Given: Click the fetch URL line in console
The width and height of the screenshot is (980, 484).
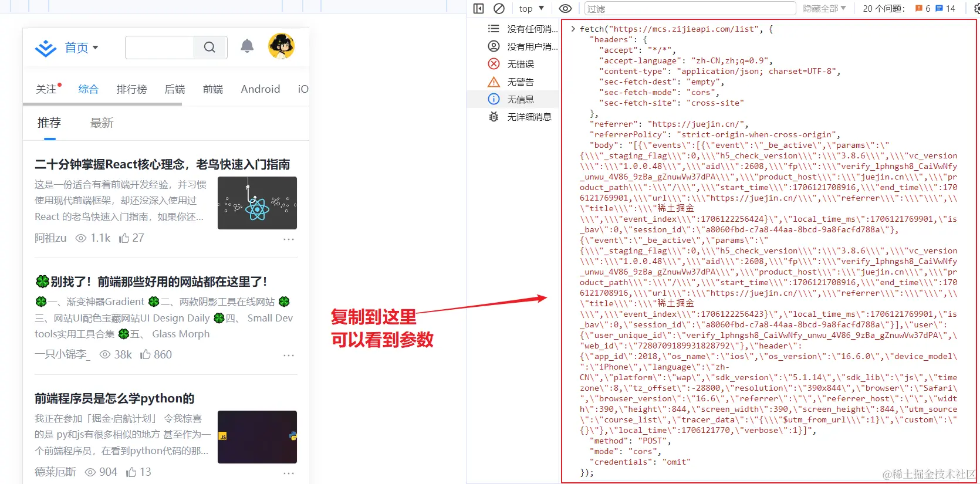Looking at the screenshot, I should pyautogui.click(x=677, y=29).
